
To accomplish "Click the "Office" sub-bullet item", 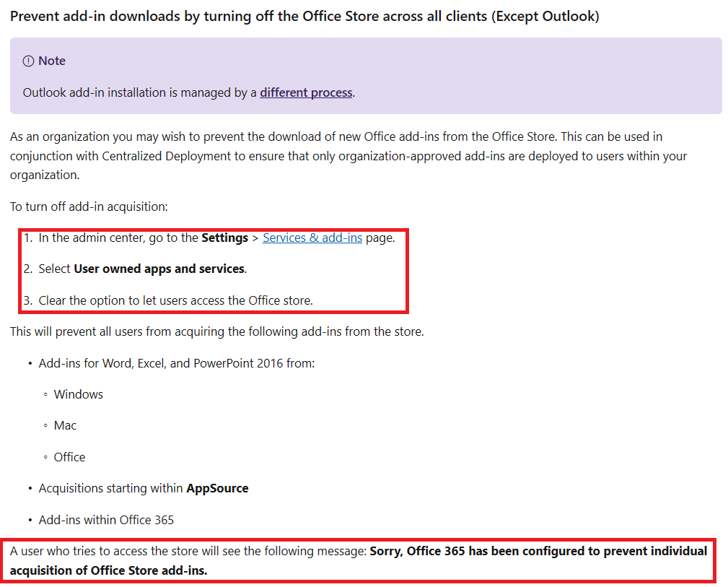I will click(69, 456).
